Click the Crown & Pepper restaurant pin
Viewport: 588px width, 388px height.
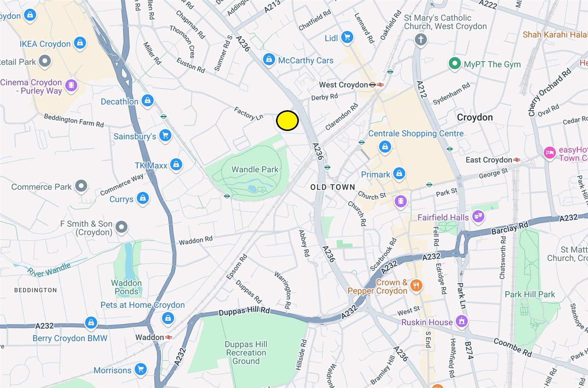click(x=416, y=286)
